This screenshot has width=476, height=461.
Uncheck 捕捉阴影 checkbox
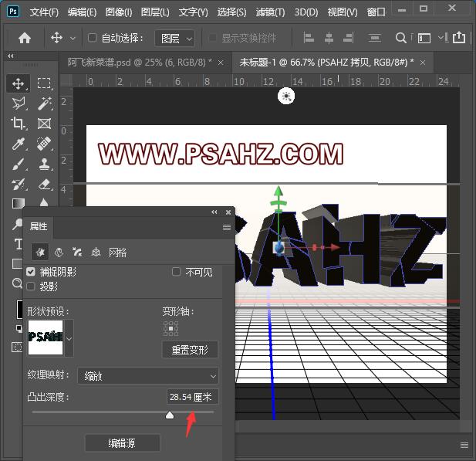tap(30, 272)
